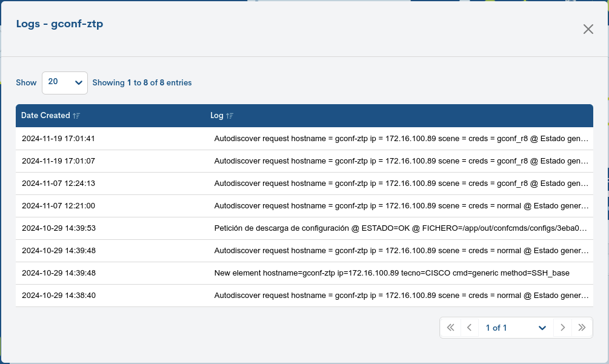Click the Autodiscover log text dated 2024-11-19 17:01:41
609x364 pixels.
(x=401, y=139)
